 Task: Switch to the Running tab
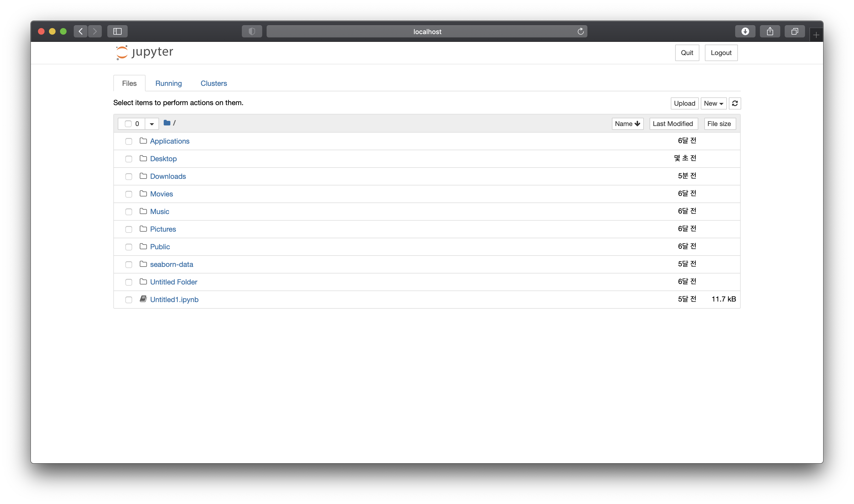tap(168, 84)
